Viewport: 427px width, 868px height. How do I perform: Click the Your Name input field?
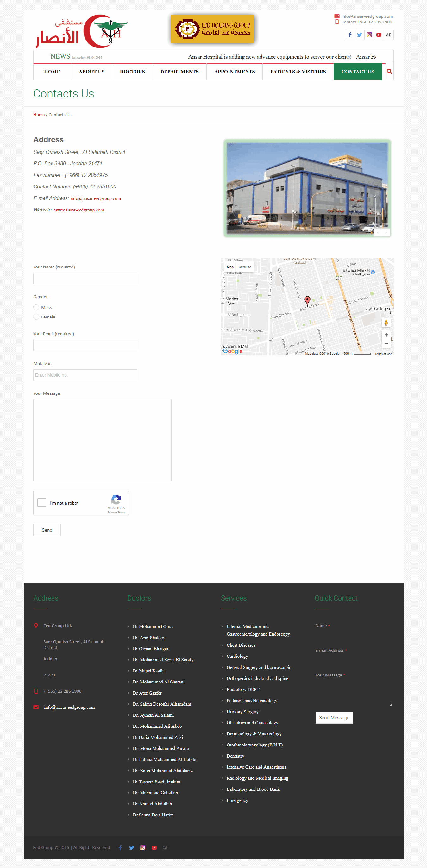[x=85, y=279]
